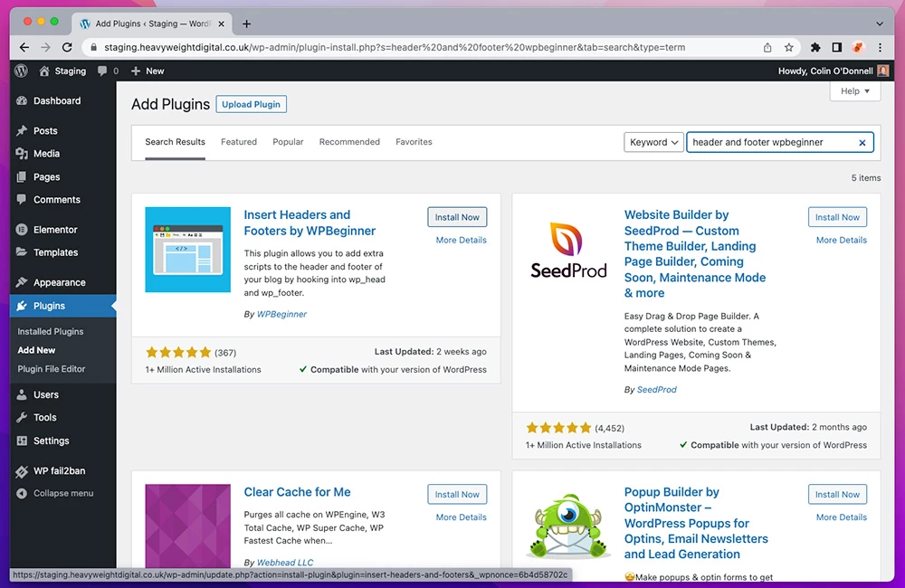Open More Details for SeedProd plugin
Screen dimensions: 905x588
841,241
